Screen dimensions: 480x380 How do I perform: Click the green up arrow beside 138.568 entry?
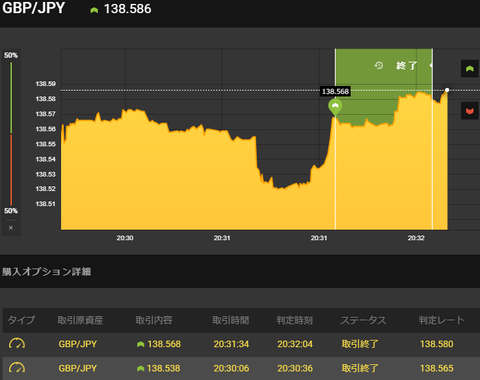tap(141, 344)
